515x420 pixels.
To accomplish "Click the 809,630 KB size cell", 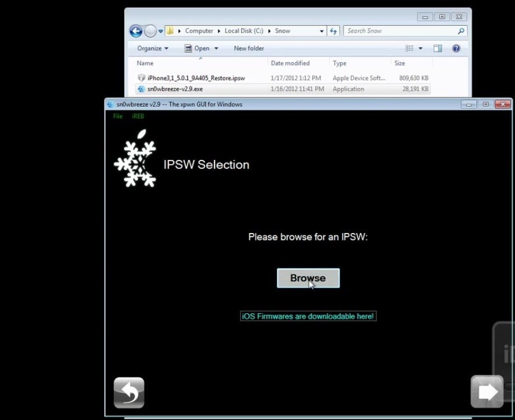I will 414,78.
